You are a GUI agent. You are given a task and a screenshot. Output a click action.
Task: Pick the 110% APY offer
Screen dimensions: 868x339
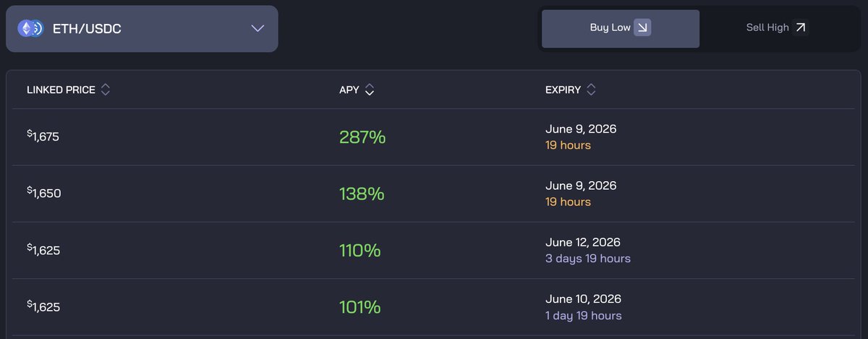click(x=360, y=251)
